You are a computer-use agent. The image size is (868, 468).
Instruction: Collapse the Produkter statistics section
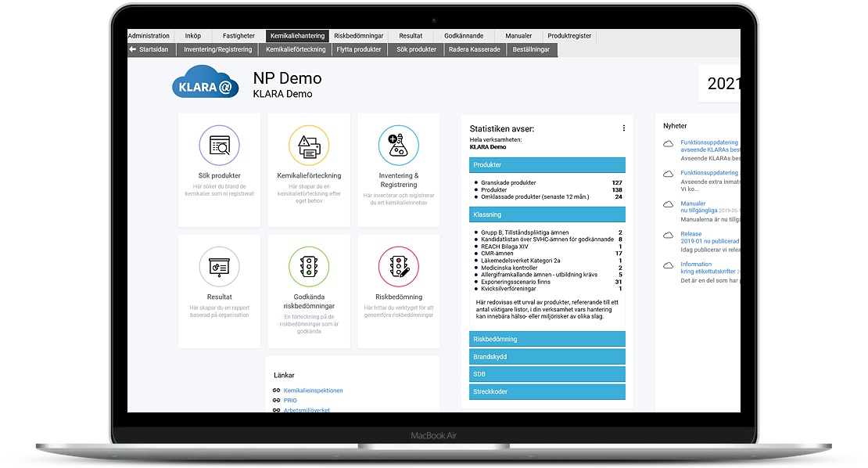tap(547, 165)
